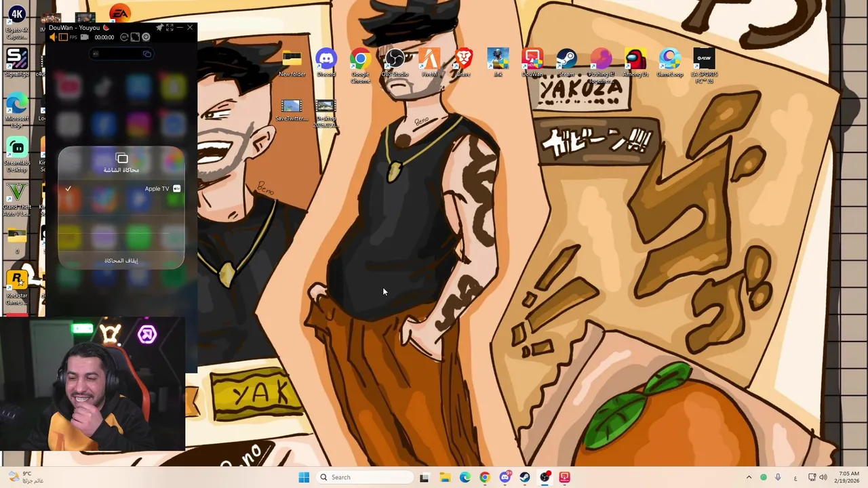Click the DouWan record camera icon
Viewport: 868px width, 488px height.
click(85, 37)
